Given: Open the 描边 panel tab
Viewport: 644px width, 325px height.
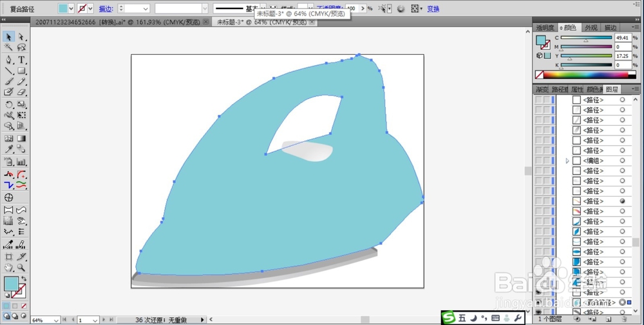Looking at the screenshot, I should [611, 28].
